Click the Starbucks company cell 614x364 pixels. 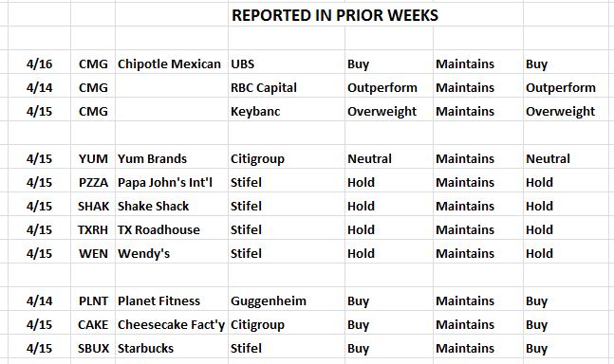point(172,348)
